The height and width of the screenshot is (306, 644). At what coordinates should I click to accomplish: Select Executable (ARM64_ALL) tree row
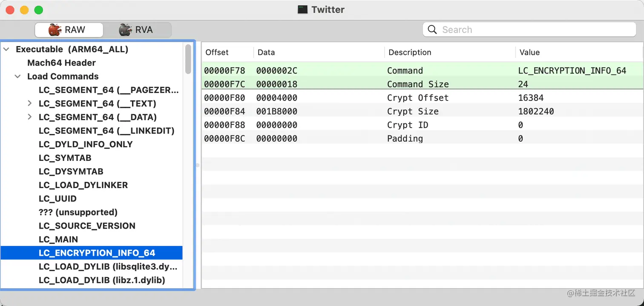point(92,49)
